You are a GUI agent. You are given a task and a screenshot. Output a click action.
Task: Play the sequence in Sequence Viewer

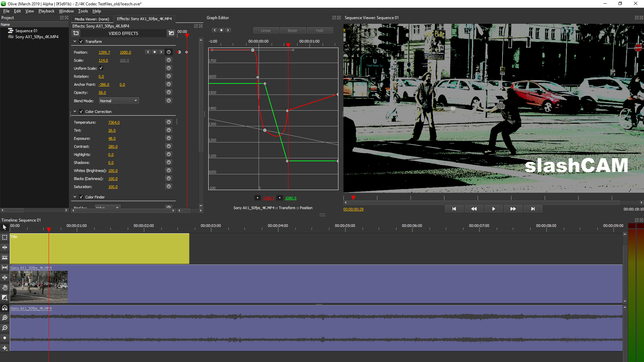tap(493, 209)
